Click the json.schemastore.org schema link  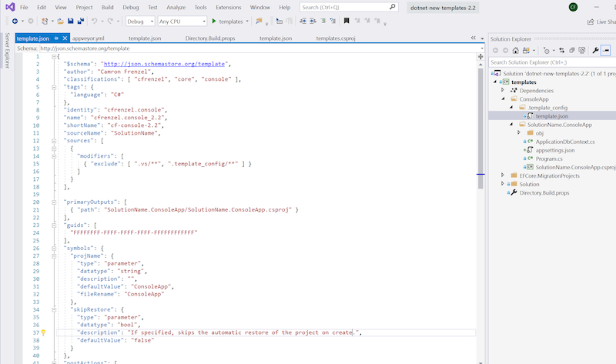166,64
